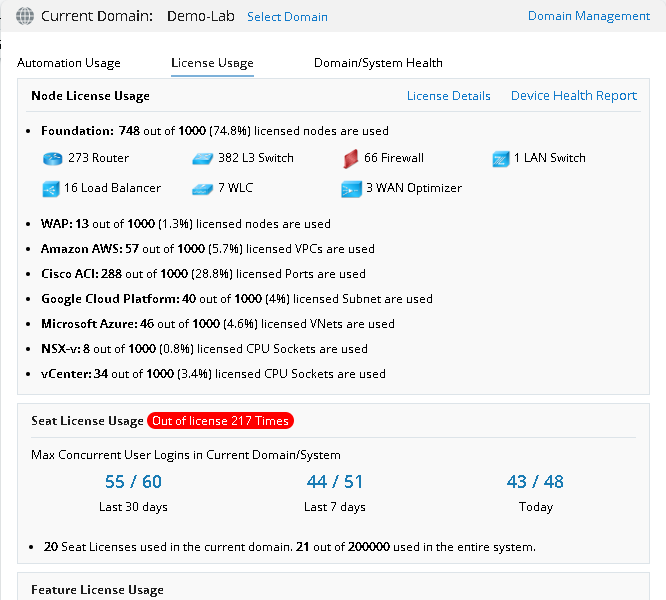
Task: Click the 7 WLC count text
Action: coord(235,188)
